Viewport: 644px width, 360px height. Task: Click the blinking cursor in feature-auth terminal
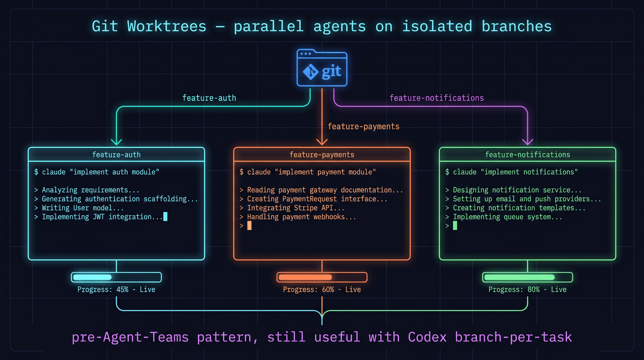click(165, 217)
